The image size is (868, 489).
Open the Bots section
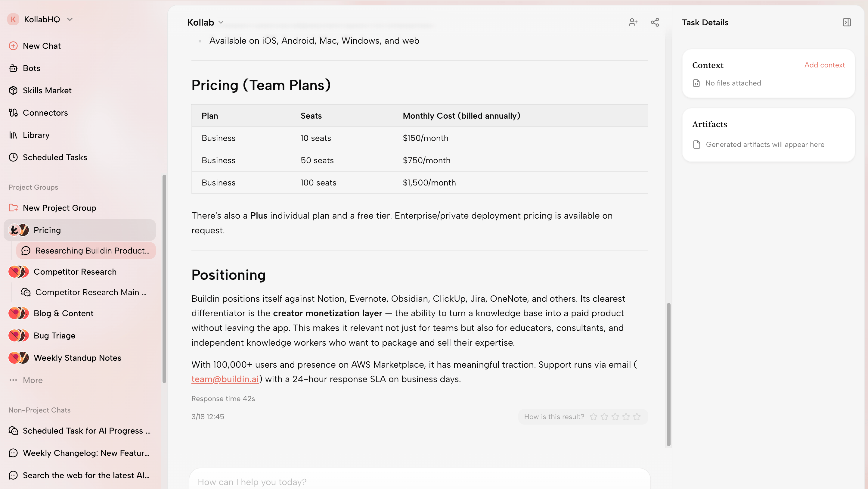point(31,68)
